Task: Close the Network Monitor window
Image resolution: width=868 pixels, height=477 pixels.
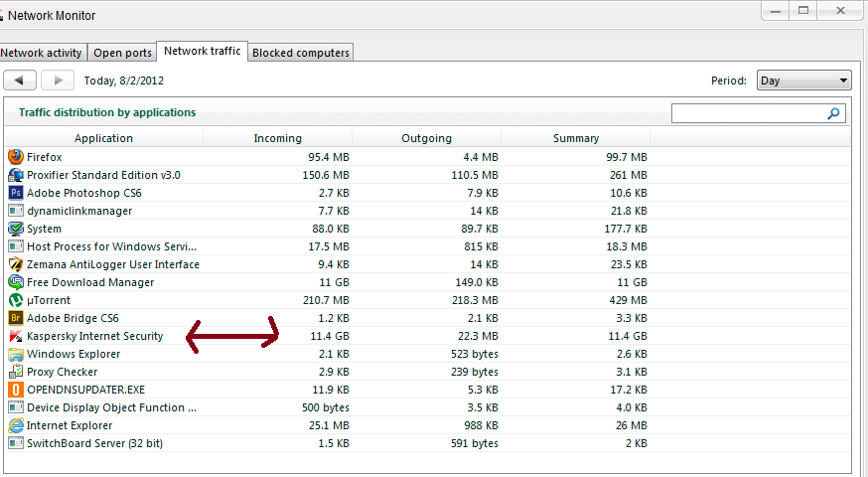Action: 841,11
